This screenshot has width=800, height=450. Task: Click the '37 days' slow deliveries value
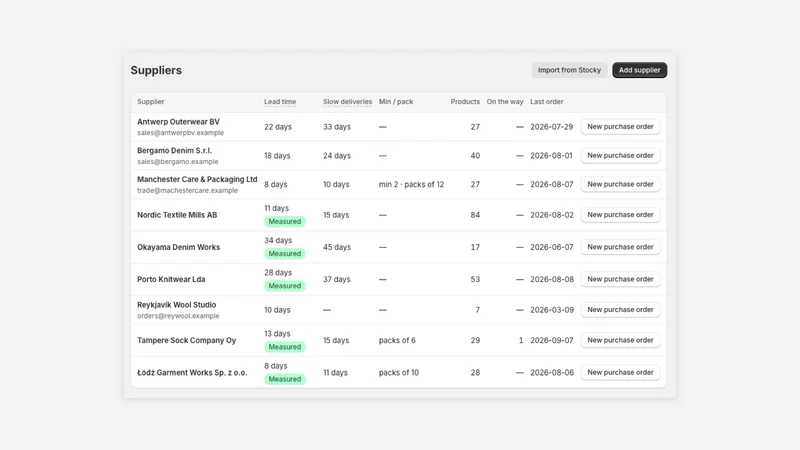tap(336, 279)
